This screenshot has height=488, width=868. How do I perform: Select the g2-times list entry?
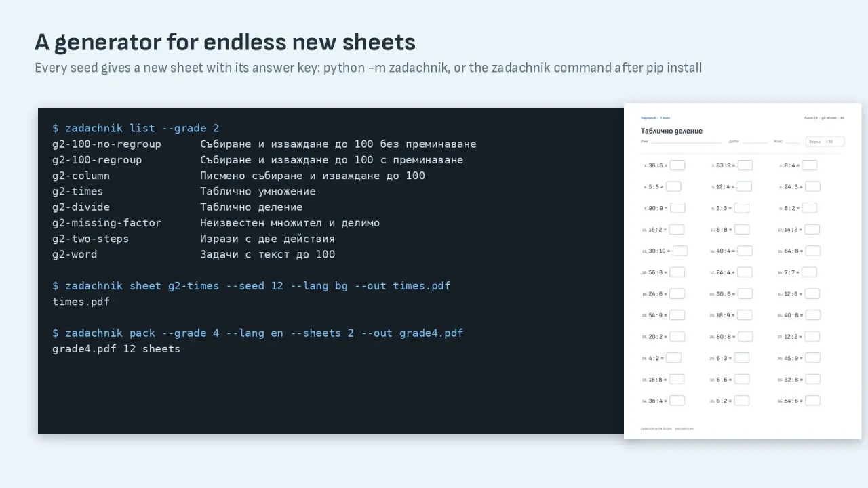(x=184, y=191)
